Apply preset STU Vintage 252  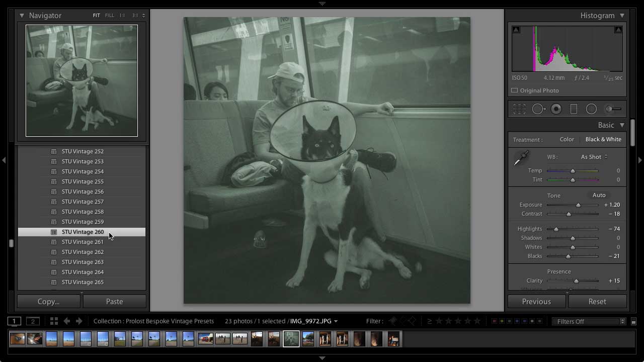[82, 151]
